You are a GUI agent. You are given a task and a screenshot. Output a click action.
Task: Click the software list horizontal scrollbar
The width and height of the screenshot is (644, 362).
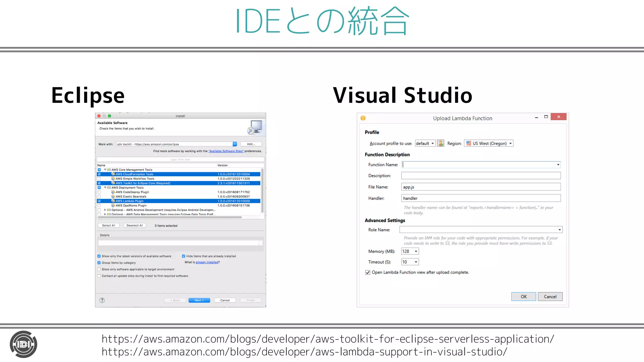(x=170, y=217)
